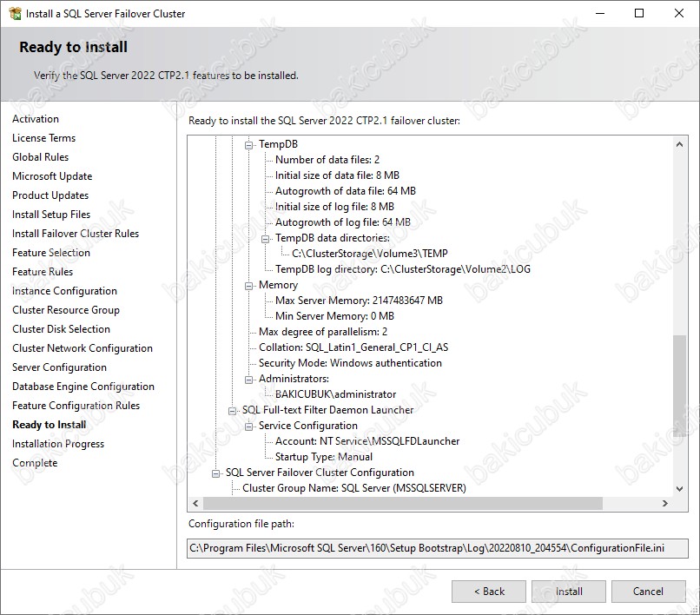Select the Installation Progress step
Screen dimensions: 700x615
click(58, 444)
